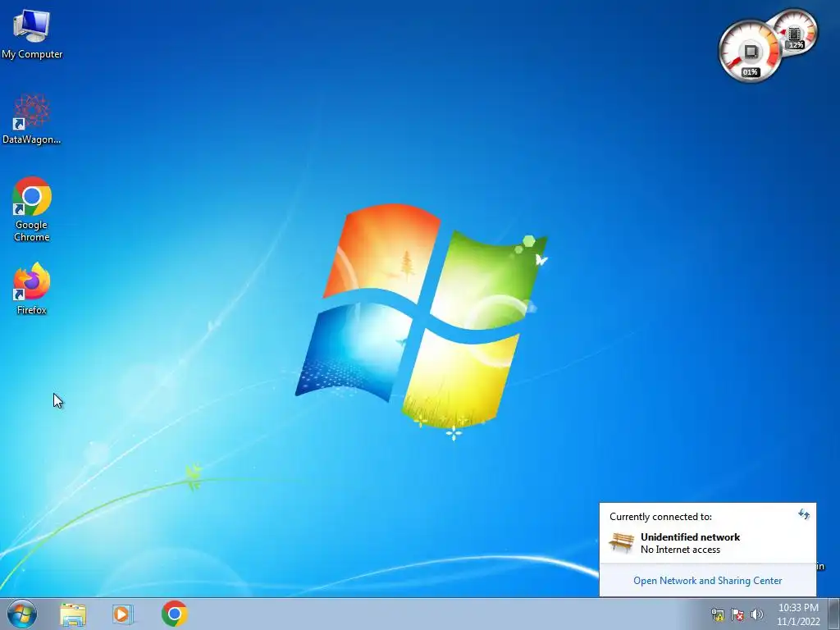Click the CPU usage gauge gadget

(748, 52)
